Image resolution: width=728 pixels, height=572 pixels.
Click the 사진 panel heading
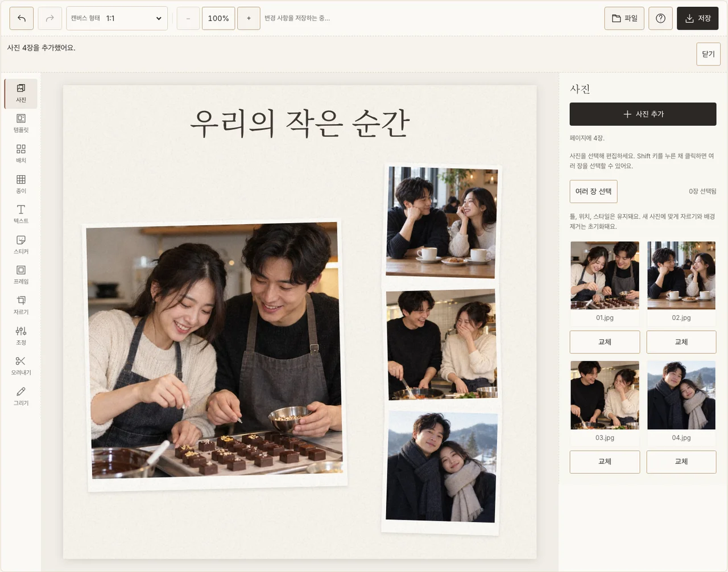point(580,89)
